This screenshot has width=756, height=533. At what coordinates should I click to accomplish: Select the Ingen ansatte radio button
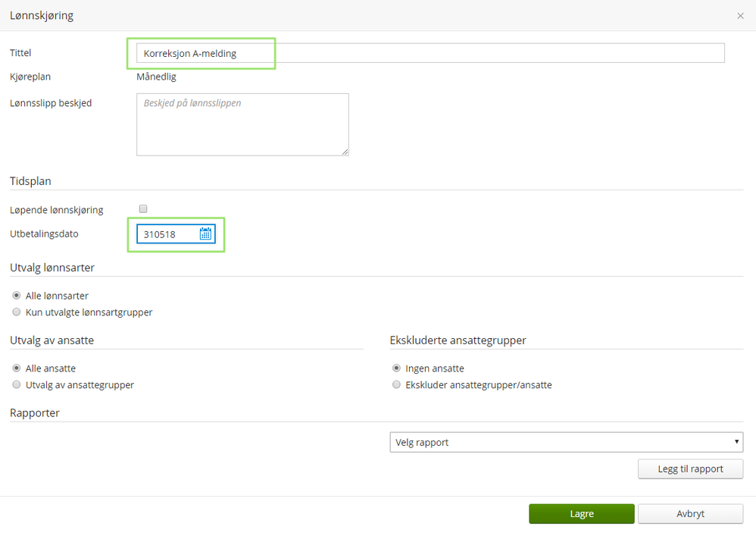tap(396, 368)
